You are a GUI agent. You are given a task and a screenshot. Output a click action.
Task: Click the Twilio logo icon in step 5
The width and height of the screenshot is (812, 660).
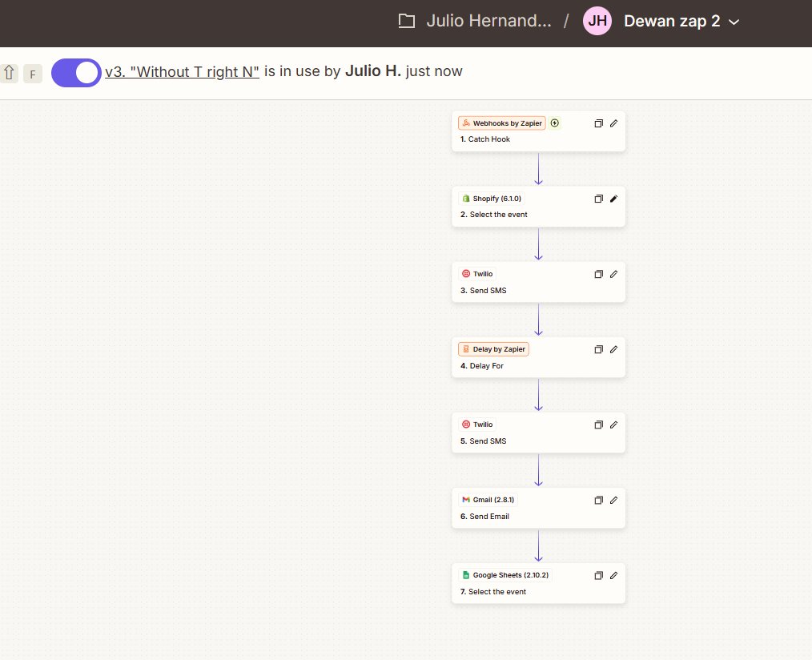pos(466,425)
